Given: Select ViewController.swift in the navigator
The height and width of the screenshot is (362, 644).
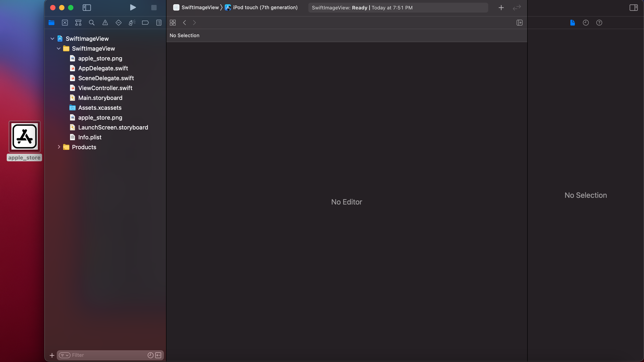Looking at the screenshot, I should (x=105, y=88).
